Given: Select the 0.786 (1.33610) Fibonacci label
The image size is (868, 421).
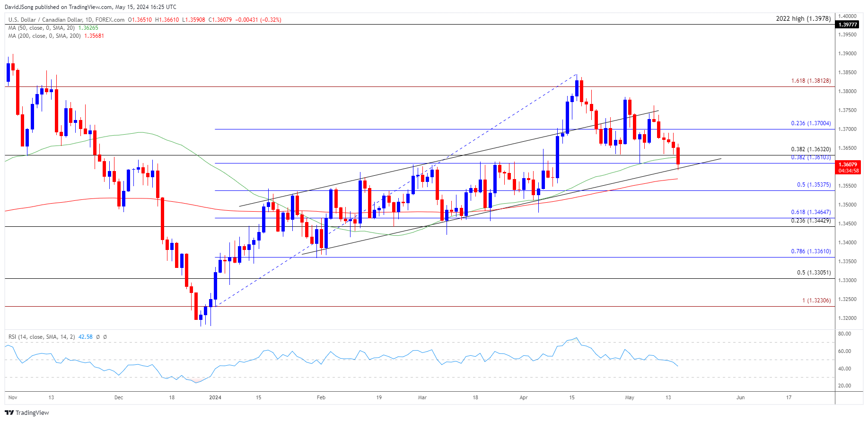Looking at the screenshot, I should (811, 251).
